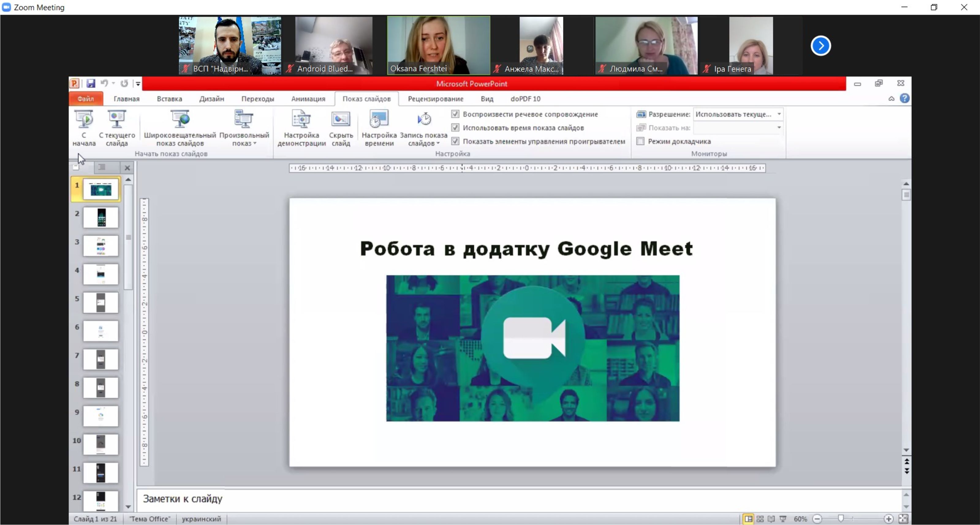Screen dimensions: 980x525
Task: Show next Zoom participants with blue arrow
Action: tap(821, 46)
